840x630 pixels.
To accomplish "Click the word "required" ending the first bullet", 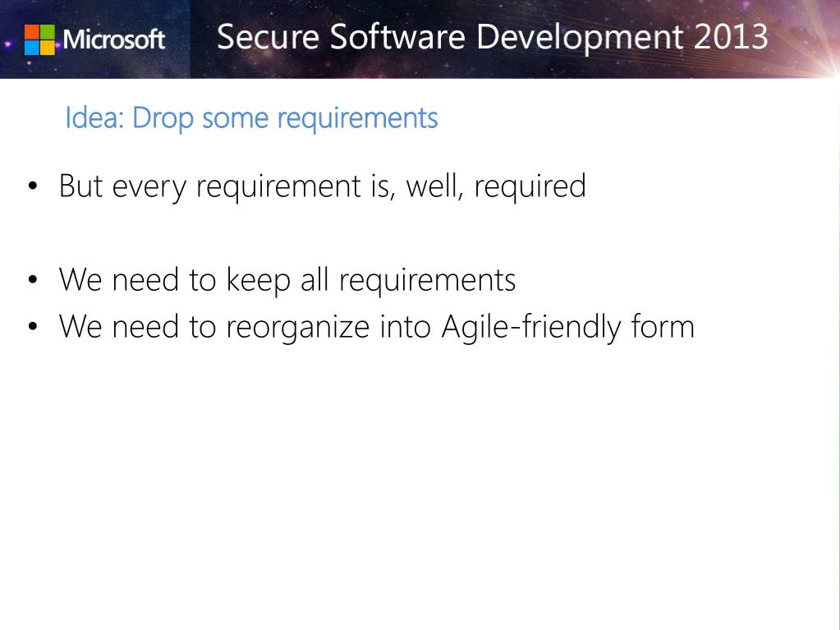I will click(530, 187).
